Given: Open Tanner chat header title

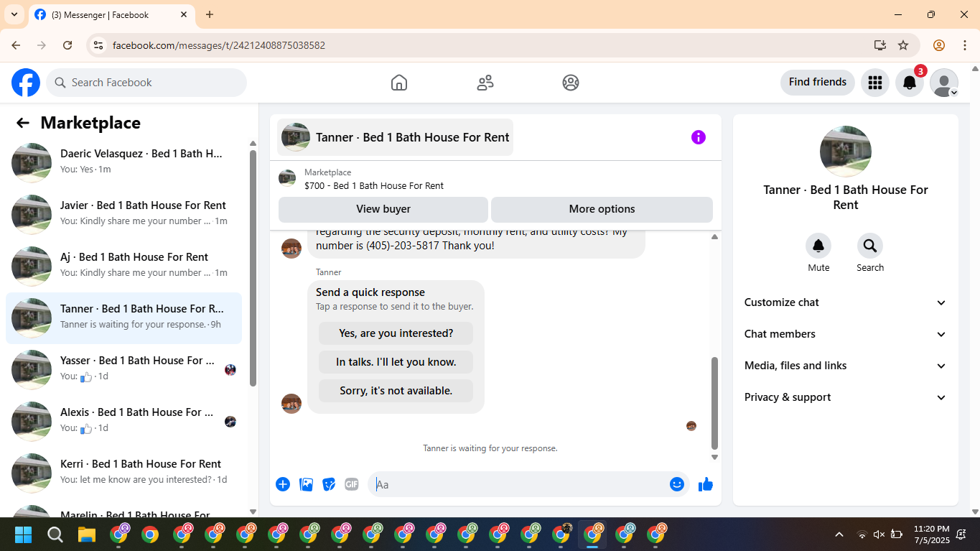Looking at the screenshot, I should pyautogui.click(x=396, y=137).
